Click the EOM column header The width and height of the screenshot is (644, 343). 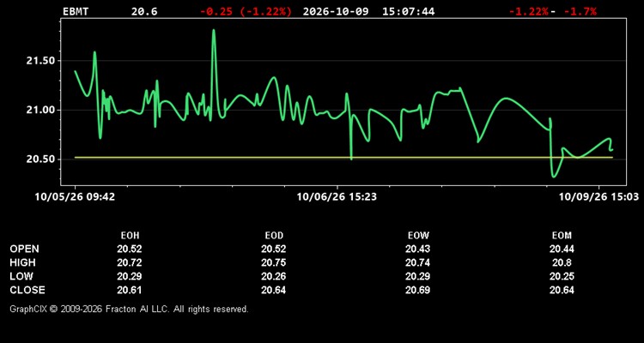(x=562, y=236)
